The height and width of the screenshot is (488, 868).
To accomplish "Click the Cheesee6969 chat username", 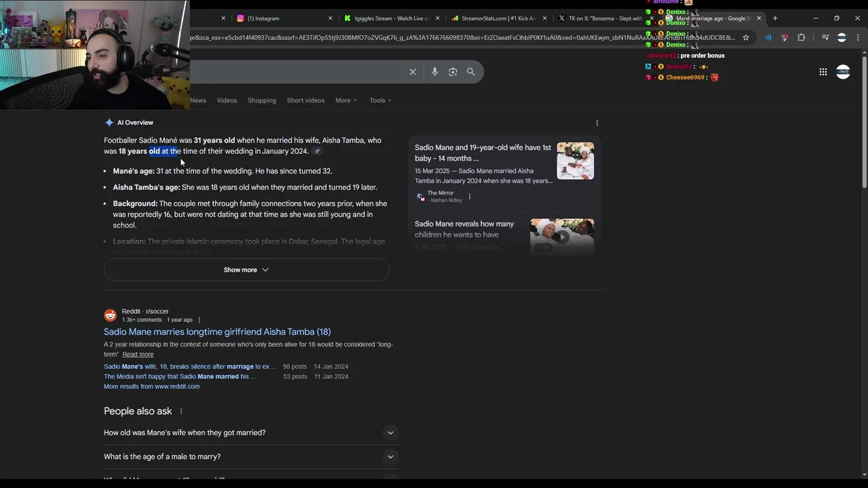I will click(x=685, y=77).
